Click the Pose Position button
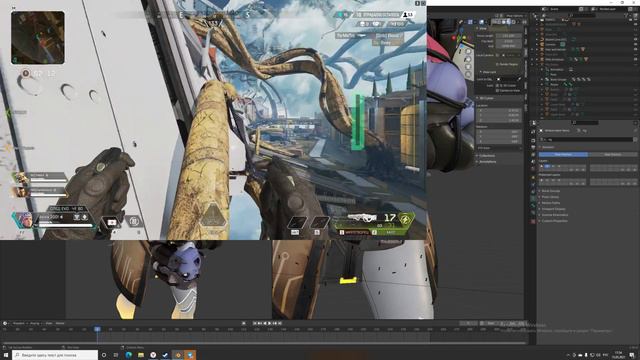Viewport: 640px width, 360px height. click(x=563, y=155)
